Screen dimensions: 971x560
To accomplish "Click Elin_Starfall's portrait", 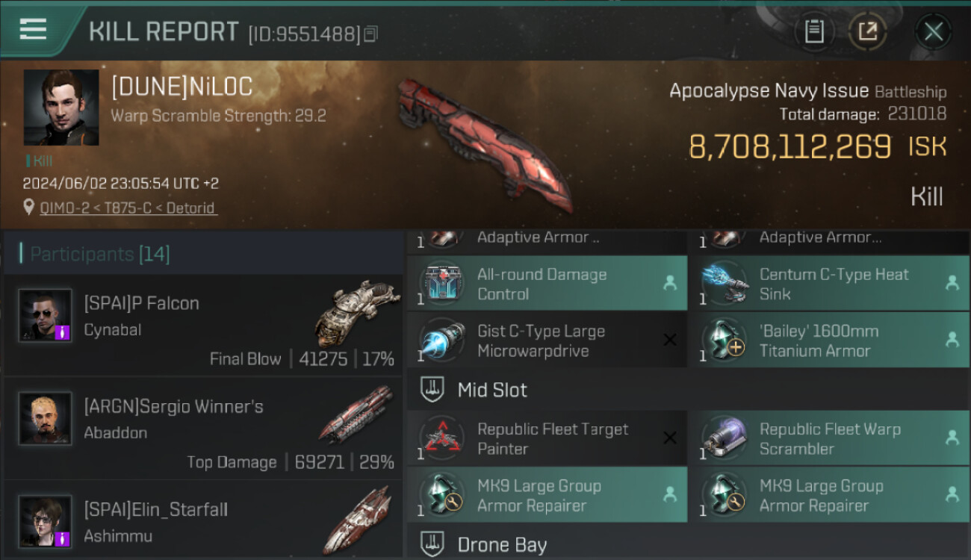I will pos(46,521).
